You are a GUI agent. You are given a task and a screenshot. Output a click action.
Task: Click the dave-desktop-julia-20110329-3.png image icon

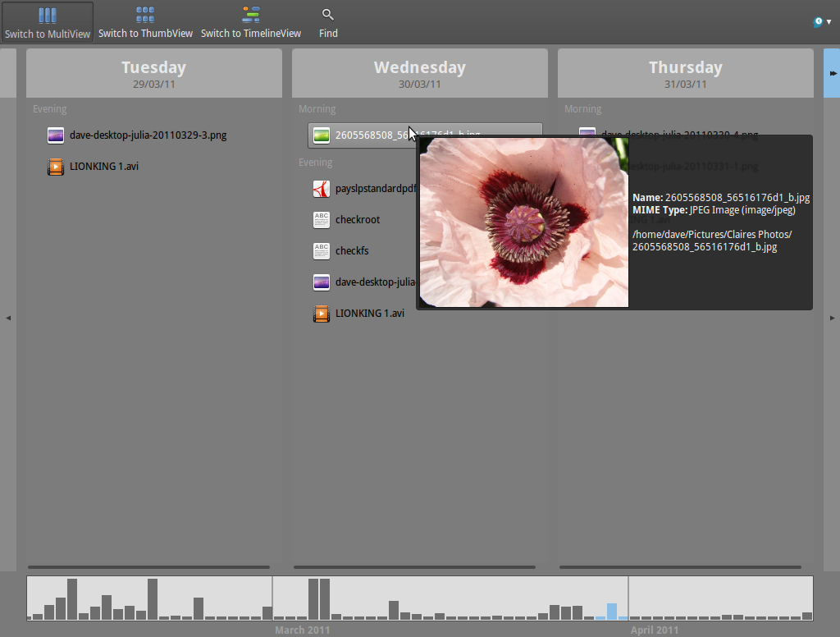click(x=56, y=135)
